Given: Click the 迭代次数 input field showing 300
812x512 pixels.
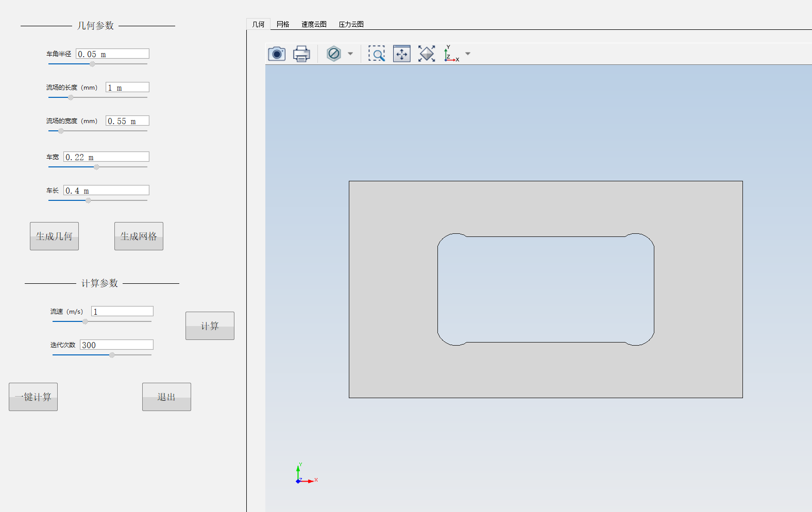Looking at the screenshot, I should [x=116, y=345].
